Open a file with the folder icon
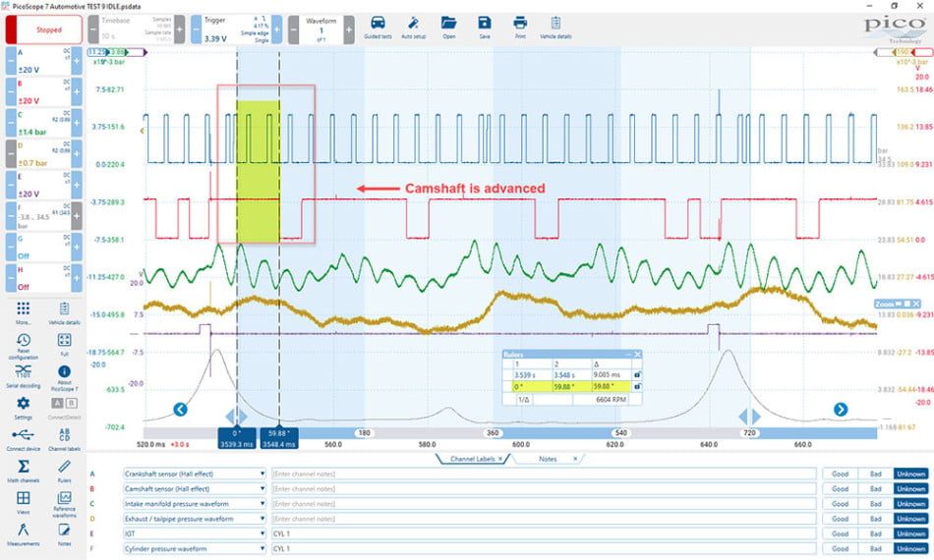 [x=448, y=27]
